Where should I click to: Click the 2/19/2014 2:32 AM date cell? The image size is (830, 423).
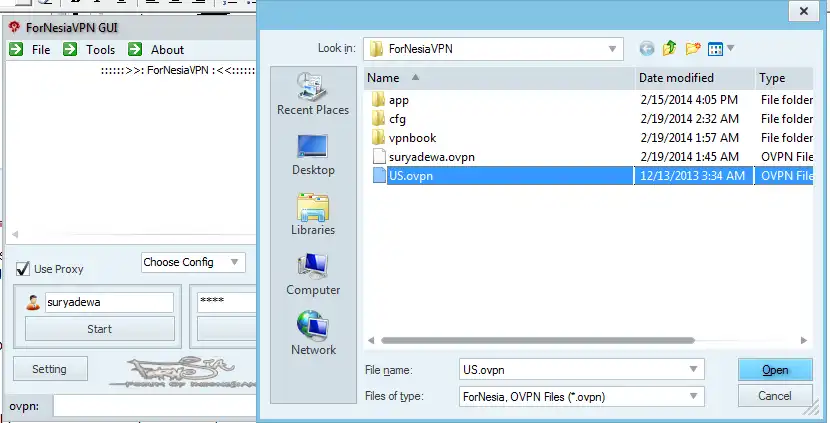(x=689, y=119)
